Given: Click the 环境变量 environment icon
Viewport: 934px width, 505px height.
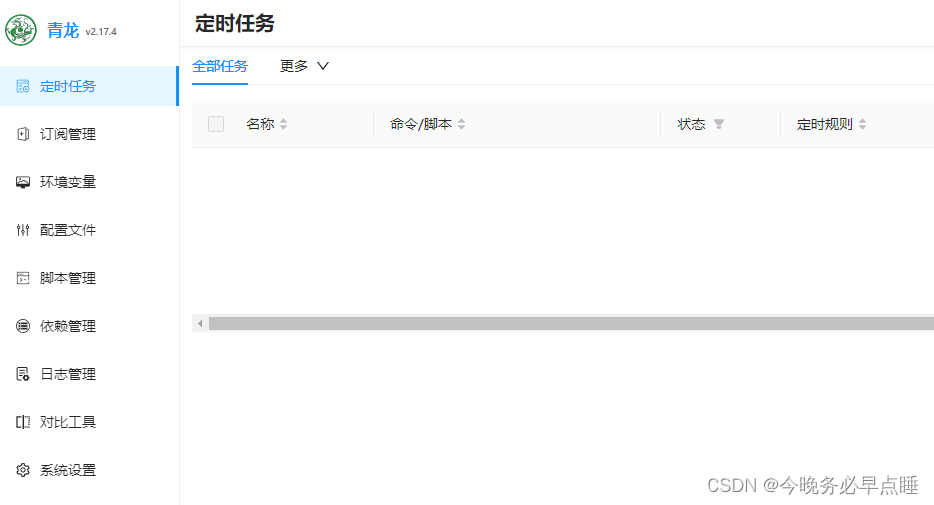Looking at the screenshot, I should pyautogui.click(x=23, y=182).
